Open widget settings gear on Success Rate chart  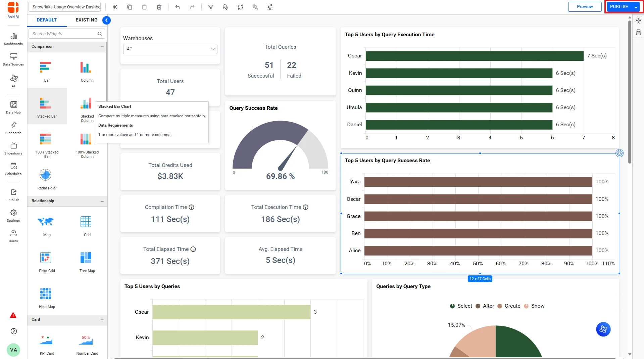pos(620,153)
